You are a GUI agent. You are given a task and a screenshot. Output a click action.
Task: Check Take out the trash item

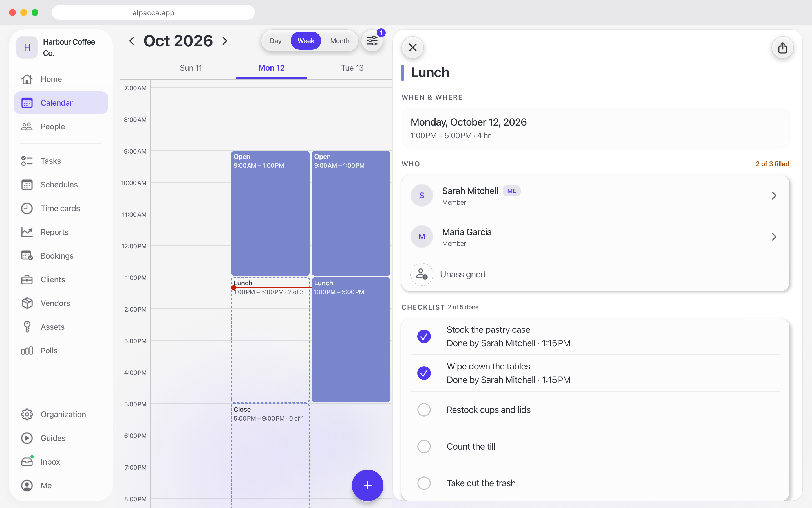[424, 483]
